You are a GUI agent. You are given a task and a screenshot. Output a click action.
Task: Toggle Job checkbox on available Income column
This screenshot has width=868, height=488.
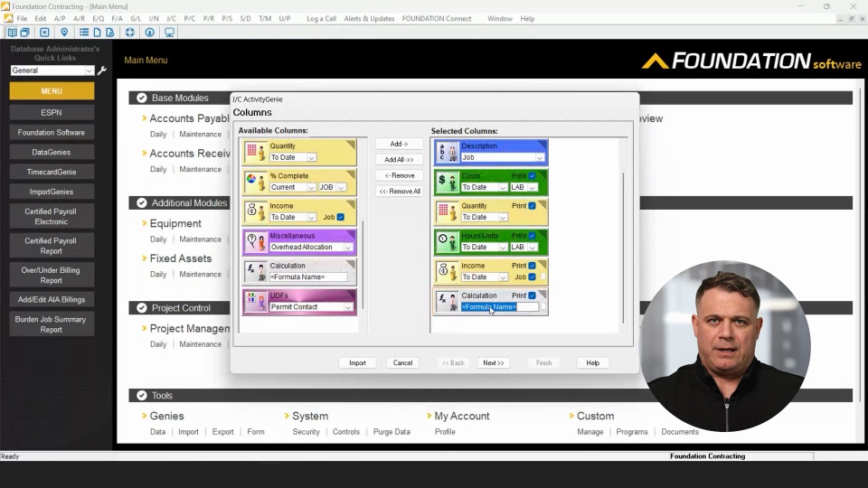(341, 217)
